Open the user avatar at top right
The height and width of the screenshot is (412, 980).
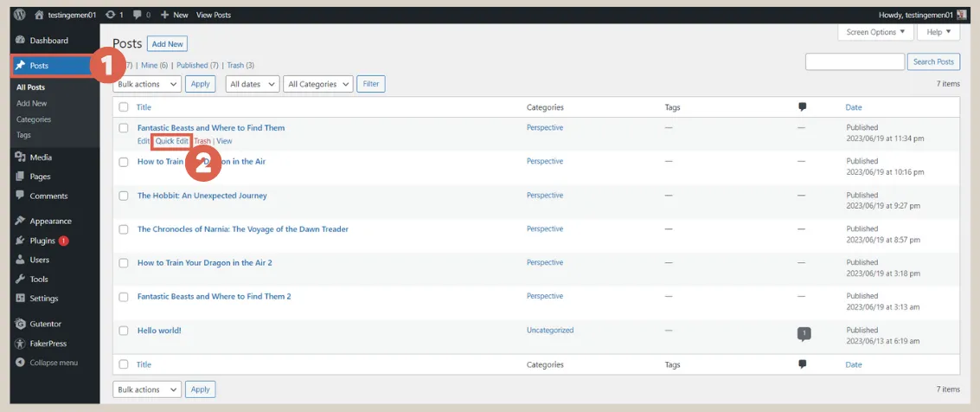[962, 15]
